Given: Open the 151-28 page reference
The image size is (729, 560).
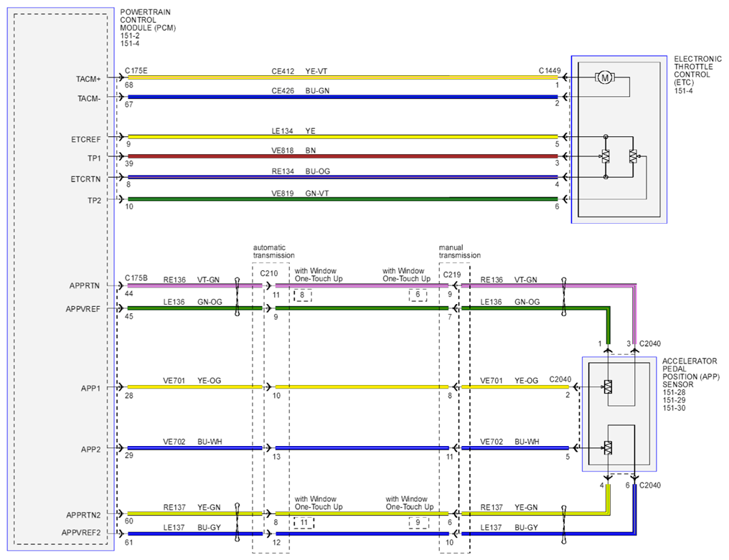Looking at the screenshot, I should pyautogui.click(x=674, y=392).
